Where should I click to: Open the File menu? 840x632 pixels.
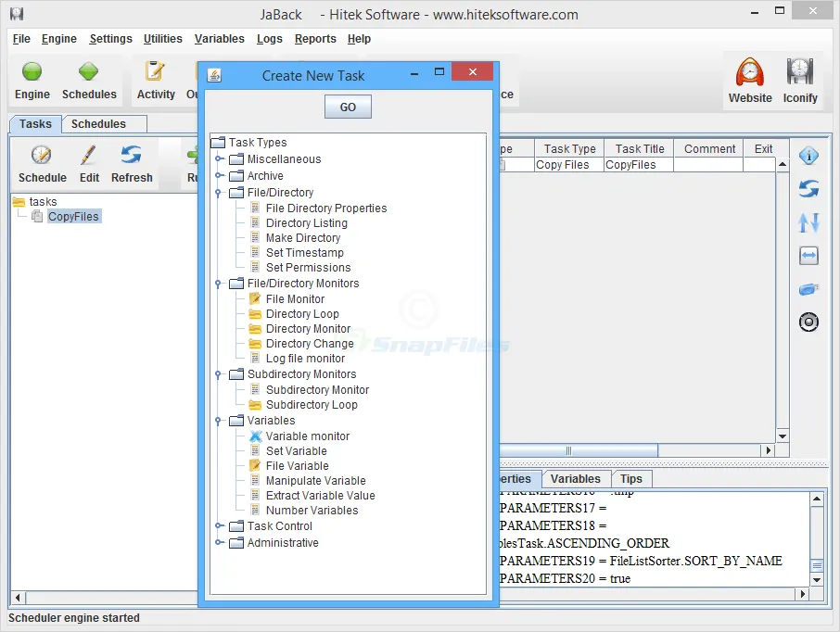(21, 39)
